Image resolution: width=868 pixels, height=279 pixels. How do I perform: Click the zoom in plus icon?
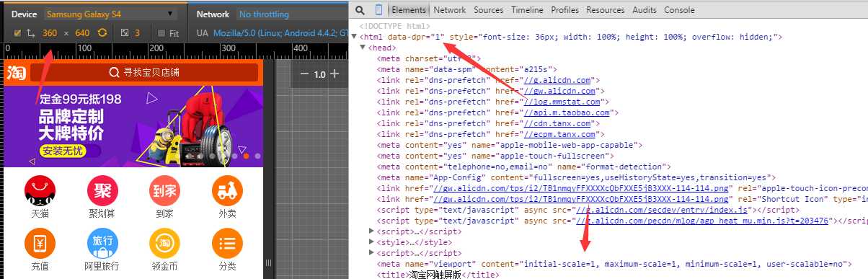[335, 74]
